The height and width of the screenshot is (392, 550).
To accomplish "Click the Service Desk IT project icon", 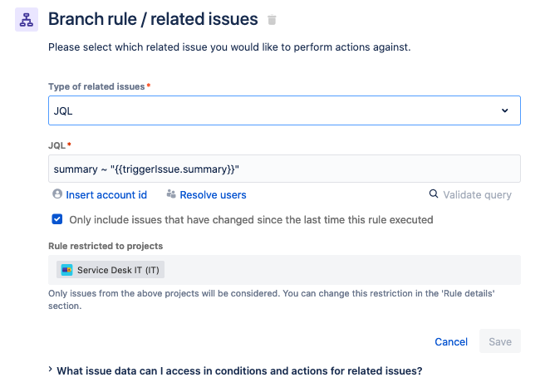I will (67, 270).
